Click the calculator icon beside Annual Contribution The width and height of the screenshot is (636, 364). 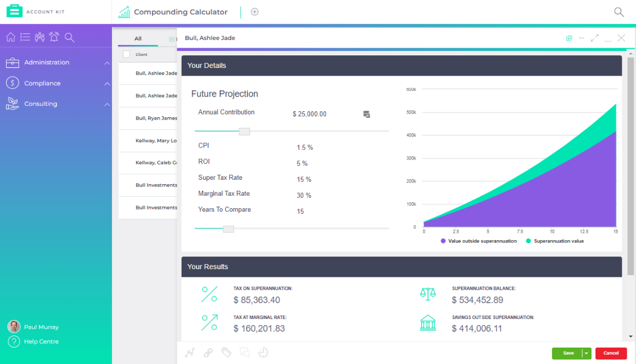click(x=367, y=115)
